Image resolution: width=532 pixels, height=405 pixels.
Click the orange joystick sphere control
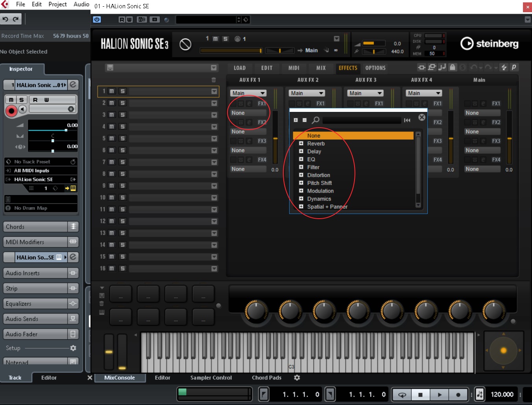pyautogui.click(x=503, y=350)
